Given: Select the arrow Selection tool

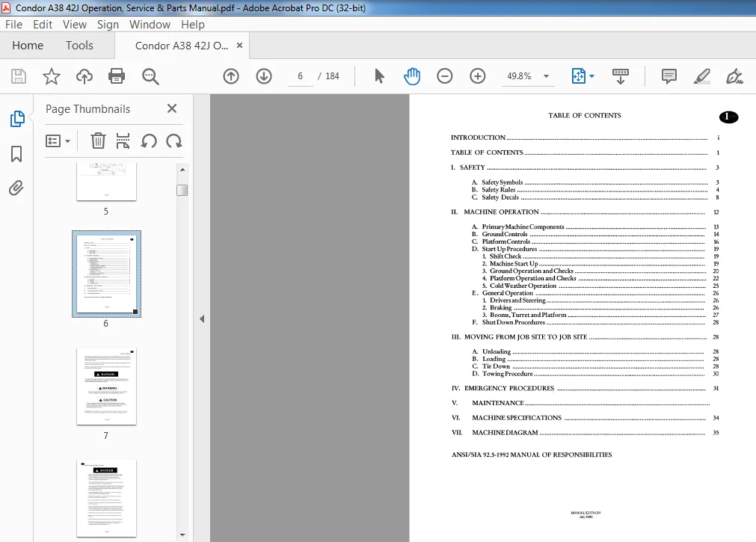Looking at the screenshot, I should tap(379, 76).
